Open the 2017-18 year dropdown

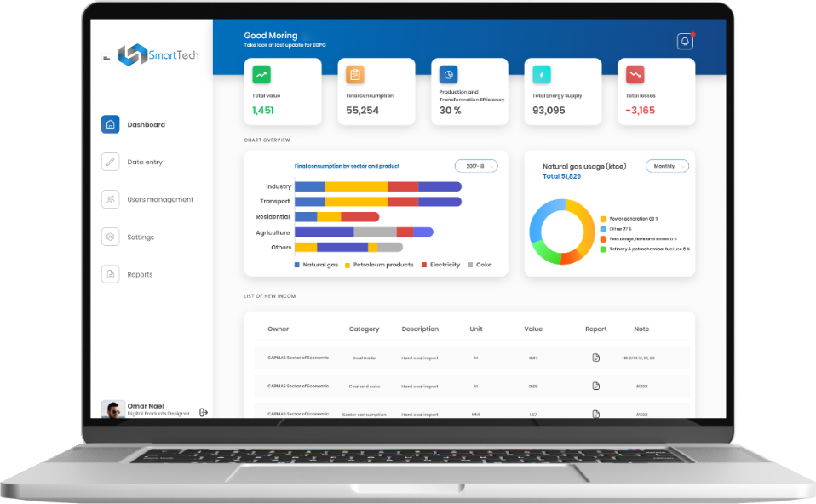[475, 166]
